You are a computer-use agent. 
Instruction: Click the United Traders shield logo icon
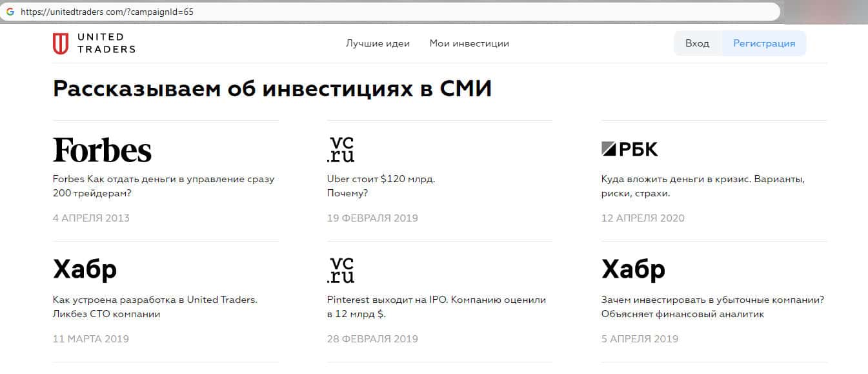point(60,44)
